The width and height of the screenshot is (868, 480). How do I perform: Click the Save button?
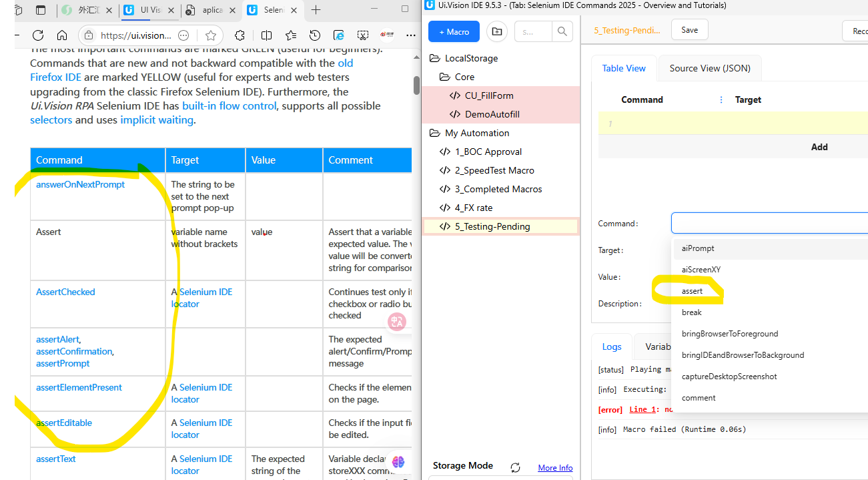click(x=689, y=30)
